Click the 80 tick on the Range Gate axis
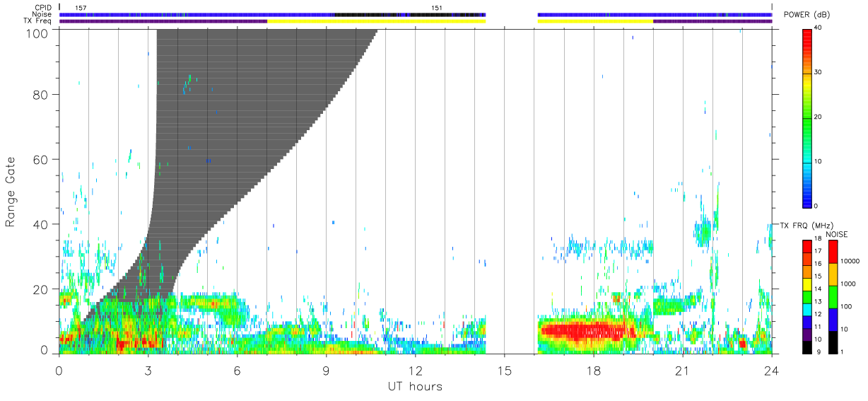The height and width of the screenshot is (401, 868). coord(40,94)
